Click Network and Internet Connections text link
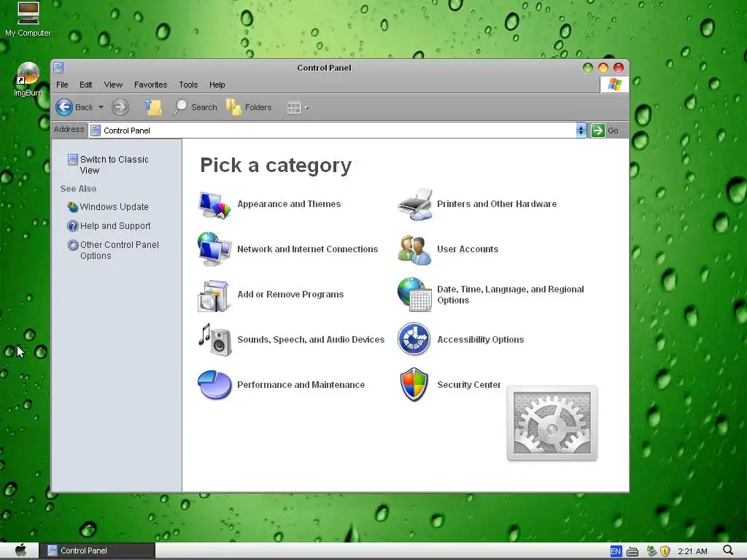The image size is (747, 560). 307,249
